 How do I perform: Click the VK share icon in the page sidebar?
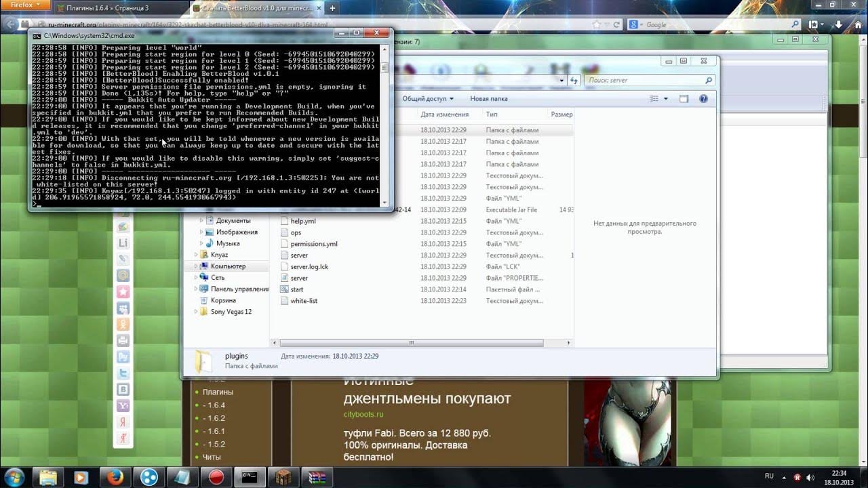click(x=123, y=389)
